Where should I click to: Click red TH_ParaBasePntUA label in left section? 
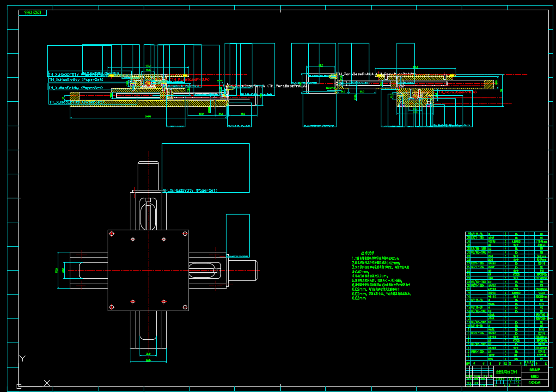pos(190,80)
